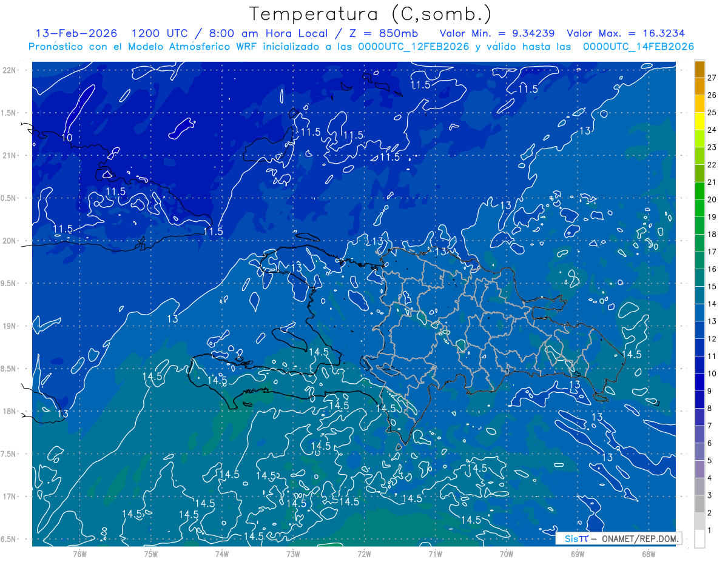
Task: Click the bright yellow colorbar swatch
Action: [x=699, y=121]
